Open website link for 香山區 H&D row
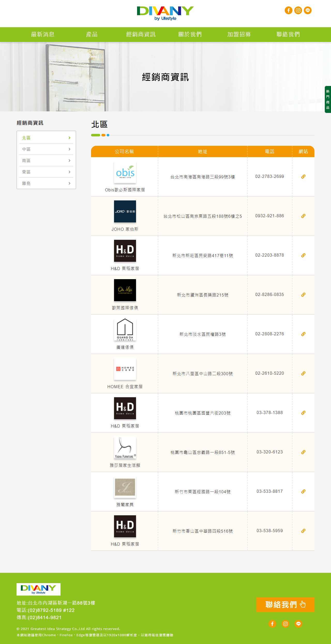Viewport: 331px width, 644px height. click(x=303, y=531)
